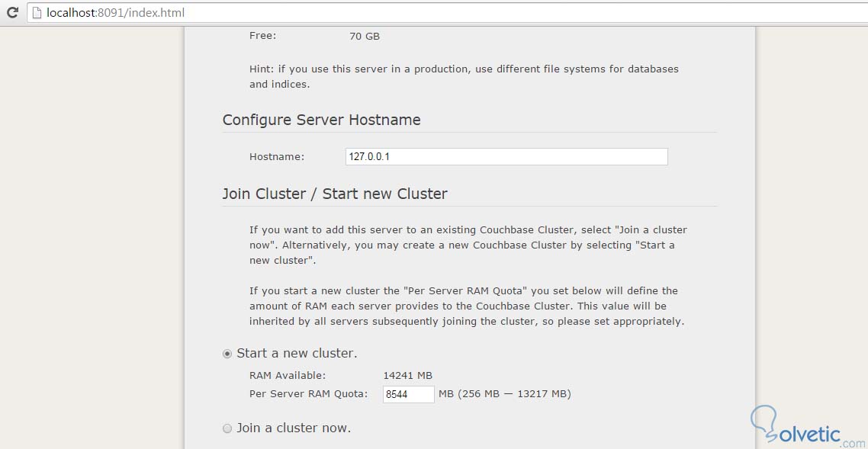Click the "Join Cluster / Start new Cluster" heading
This screenshot has height=449, width=868.
click(x=335, y=194)
